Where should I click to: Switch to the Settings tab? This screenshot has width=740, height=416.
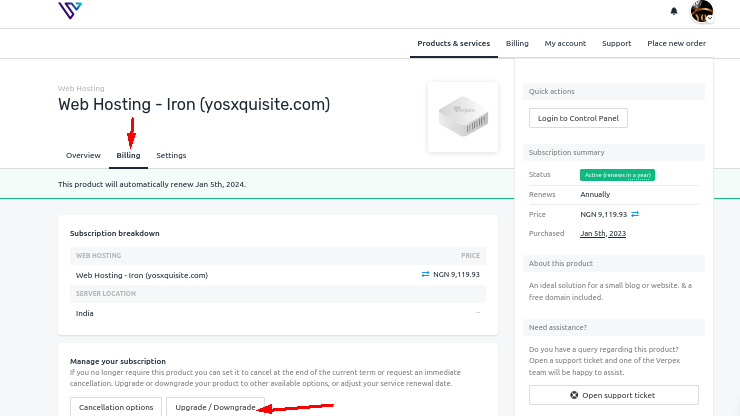[171, 155]
